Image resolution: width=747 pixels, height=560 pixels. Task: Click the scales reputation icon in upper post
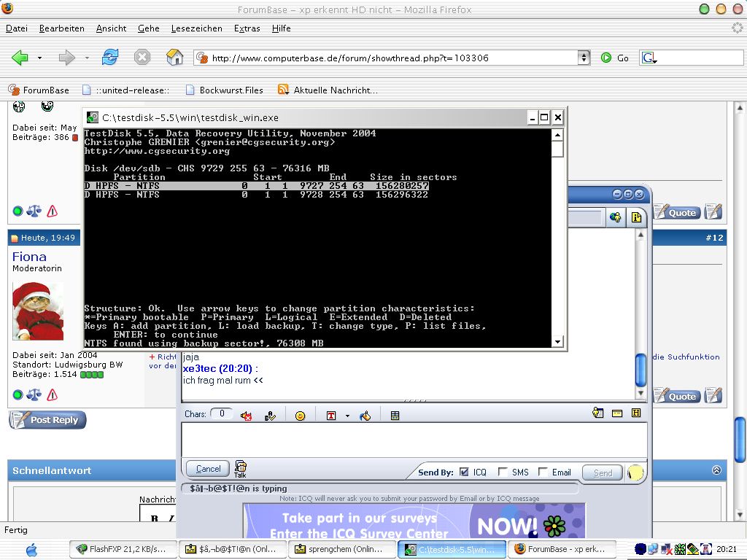click(34, 211)
